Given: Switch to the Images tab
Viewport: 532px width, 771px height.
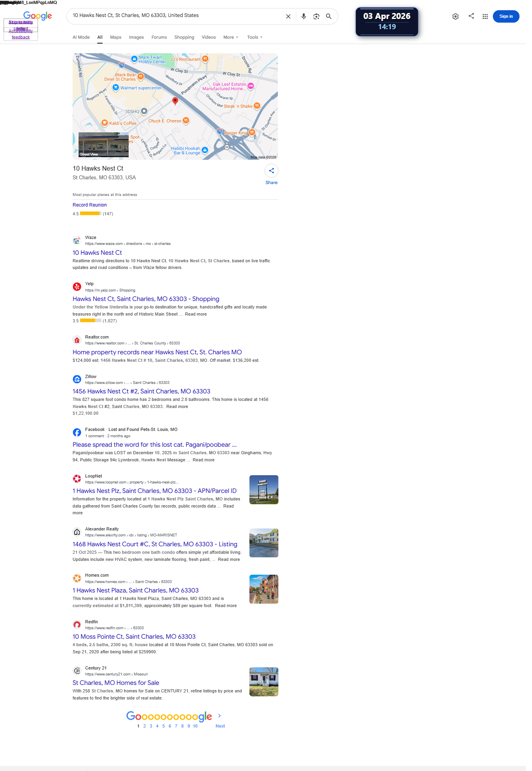Looking at the screenshot, I should (x=136, y=37).
